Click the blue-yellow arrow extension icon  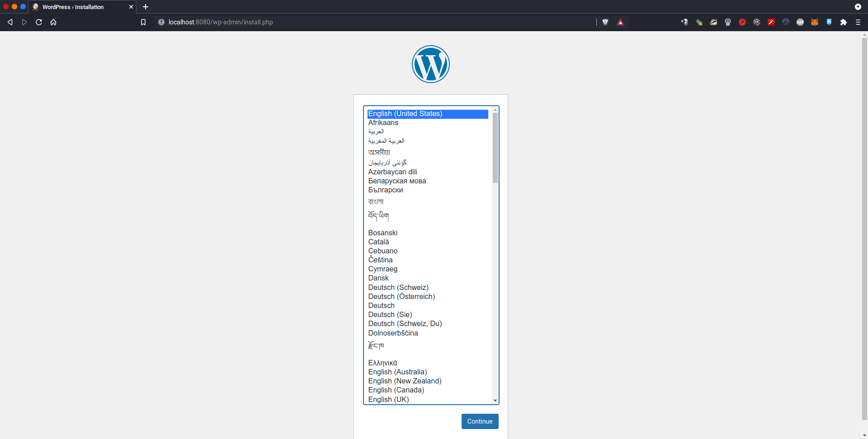pyautogui.click(x=699, y=22)
